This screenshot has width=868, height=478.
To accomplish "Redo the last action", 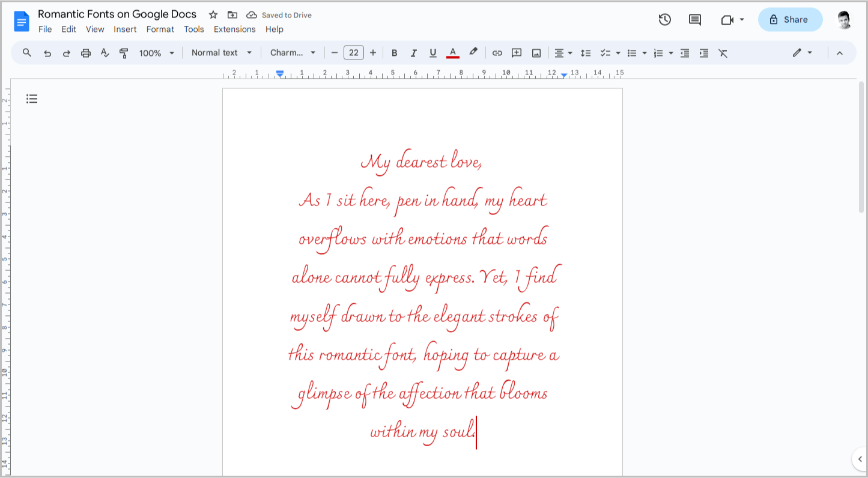I will coord(67,53).
